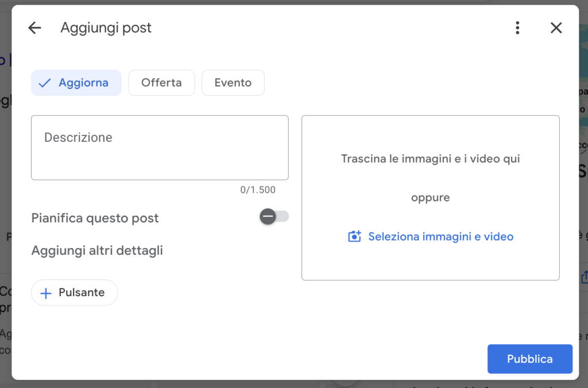
Task: Expand the Aggiungi altri dettagli section
Action: (97, 251)
